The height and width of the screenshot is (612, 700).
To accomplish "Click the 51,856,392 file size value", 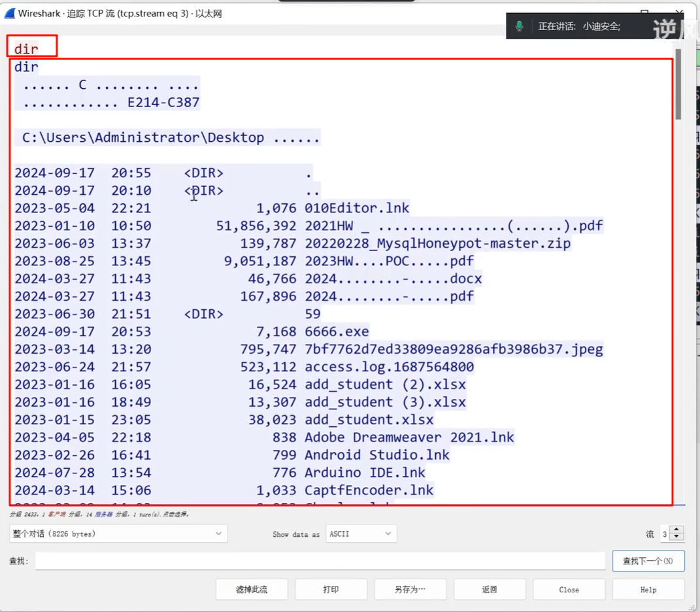I will (256, 226).
